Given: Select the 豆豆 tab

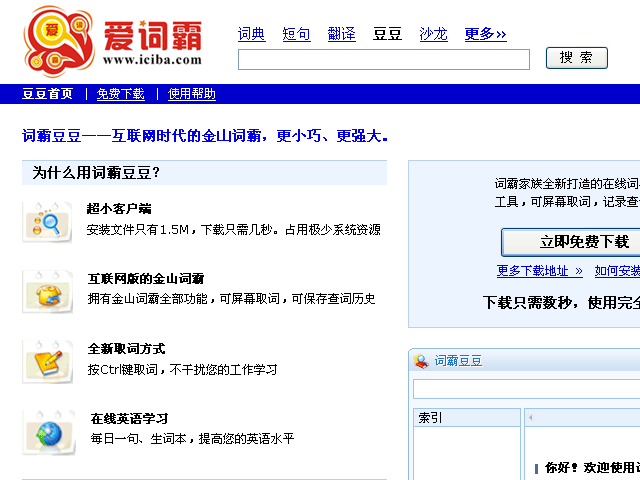Looking at the screenshot, I should [387, 34].
